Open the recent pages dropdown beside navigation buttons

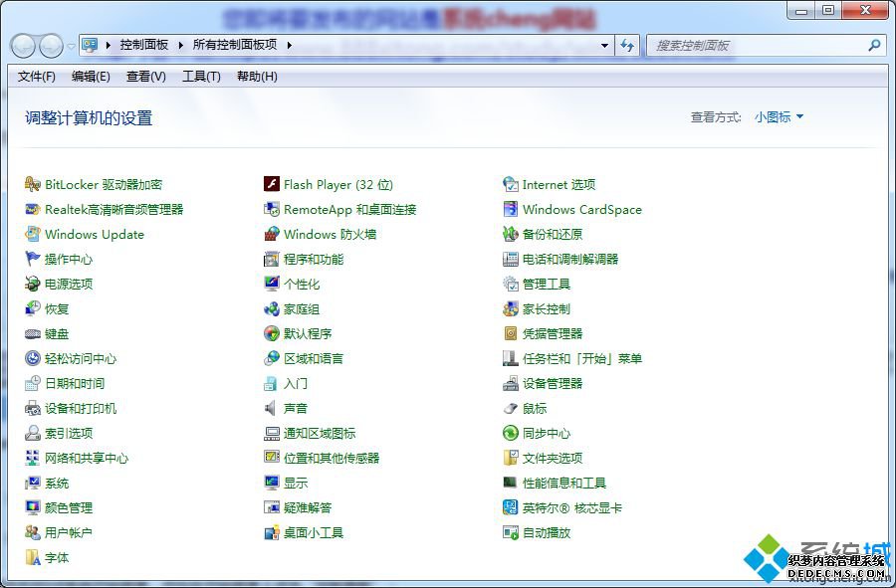pyautogui.click(x=71, y=46)
